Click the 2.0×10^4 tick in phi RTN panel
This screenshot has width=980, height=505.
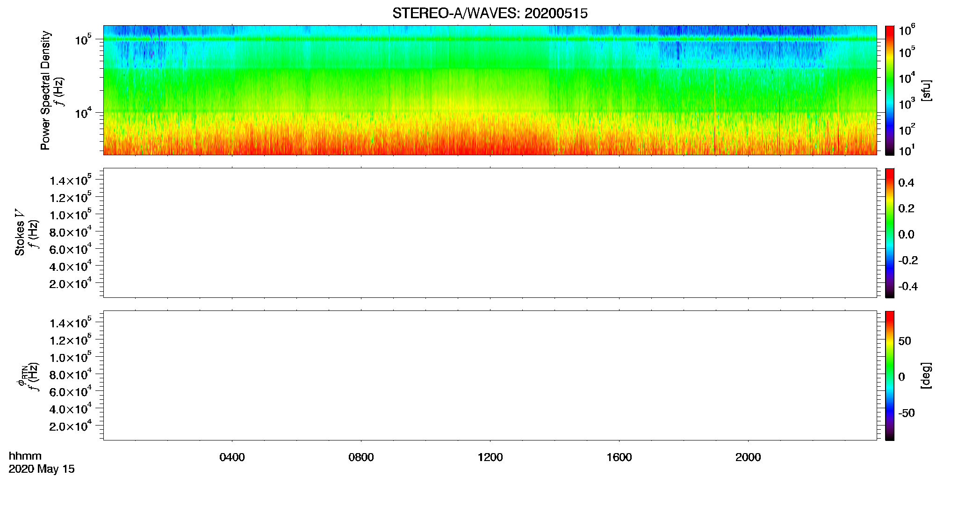click(x=71, y=426)
